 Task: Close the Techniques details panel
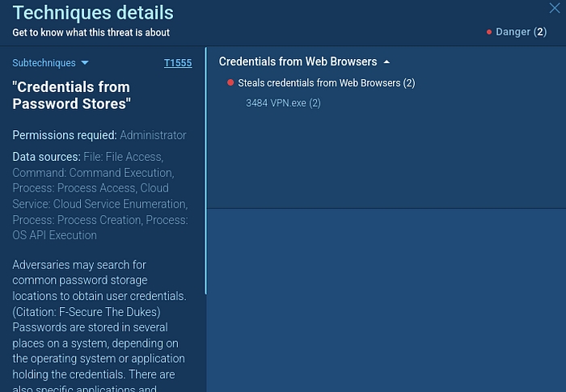[x=555, y=9]
